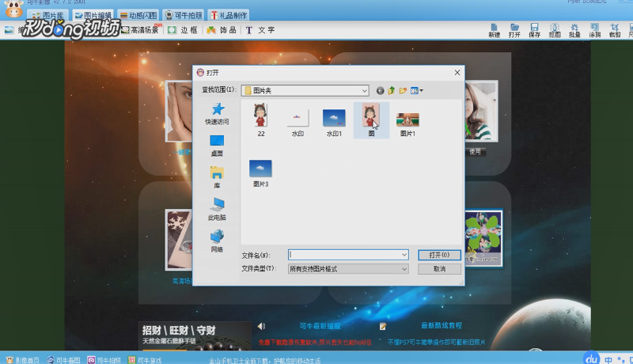Select 网络 in the places bar
633x364 pixels.
pyautogui.click(x=217, y=241)
